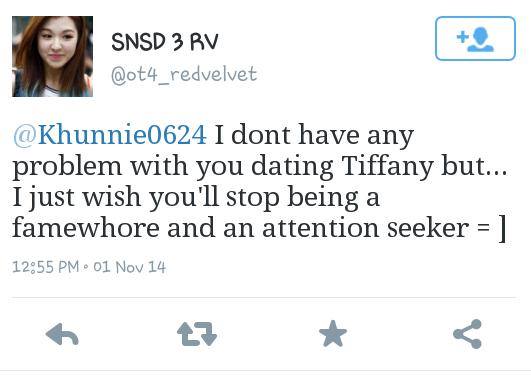Click the word Tiffany in the tweet
531x375 pixels.
click(x=388, y=167)
